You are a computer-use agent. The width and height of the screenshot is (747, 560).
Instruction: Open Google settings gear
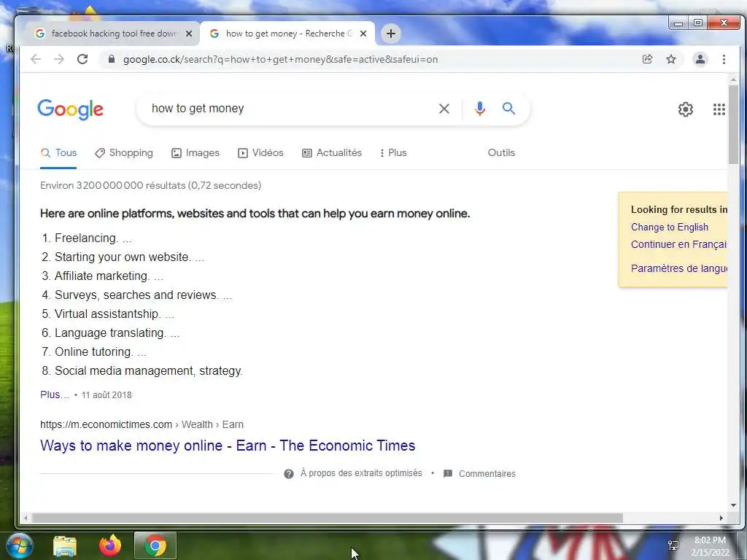686,109
